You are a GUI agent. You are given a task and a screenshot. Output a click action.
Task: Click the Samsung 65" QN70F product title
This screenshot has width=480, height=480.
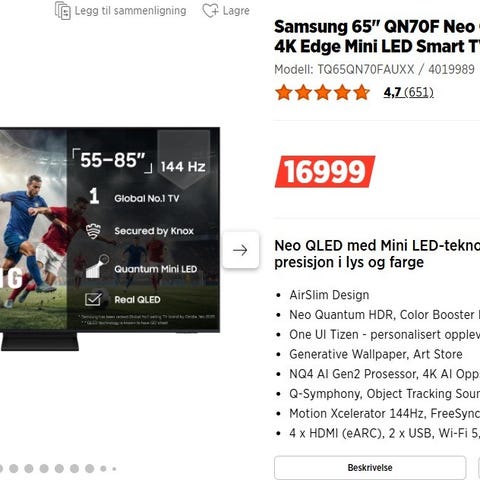pos(377,36)
